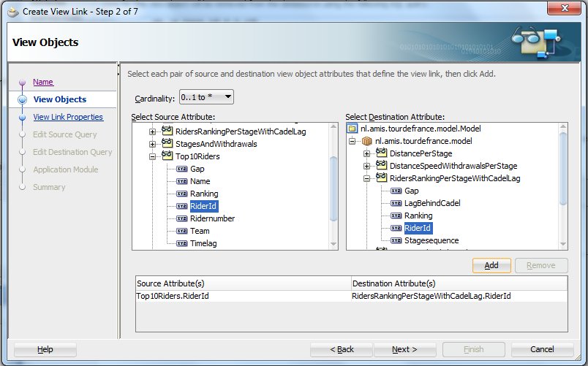Collapse RidersRankingPerStageWithCadelLag in destination tree
The height and width of the screenshot is (366, 588).
367,178
